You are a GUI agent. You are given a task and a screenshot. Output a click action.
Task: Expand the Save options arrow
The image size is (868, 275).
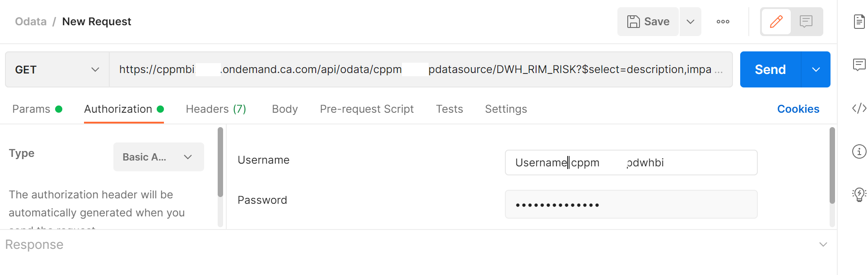tap(691, 22)
